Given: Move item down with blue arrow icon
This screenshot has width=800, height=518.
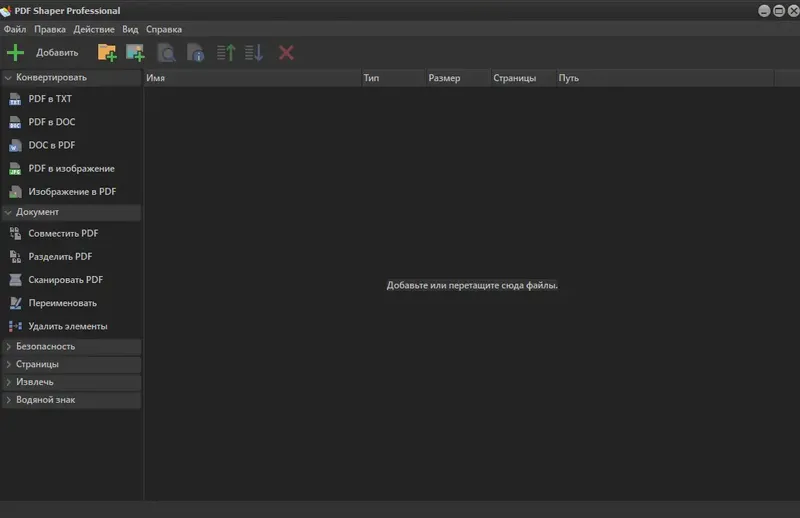Looking at the screenshot, I should 254,53.
